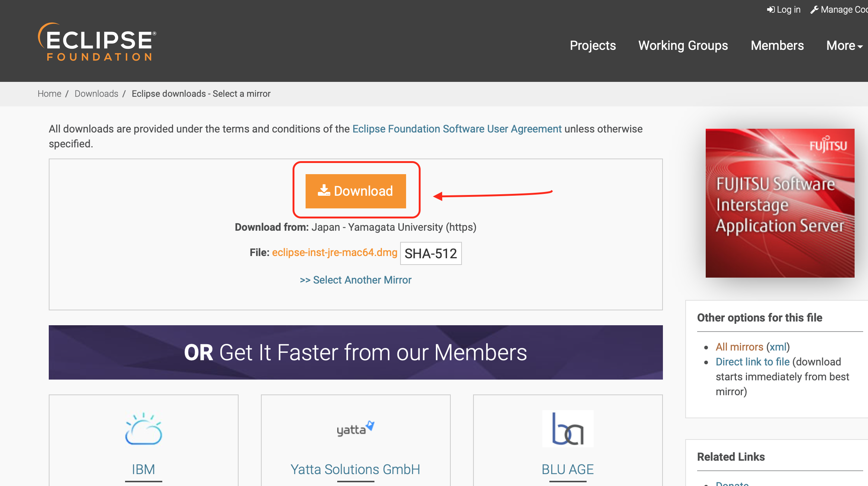
Task: Go to Home breadcrumb
Action: point(50,94)
